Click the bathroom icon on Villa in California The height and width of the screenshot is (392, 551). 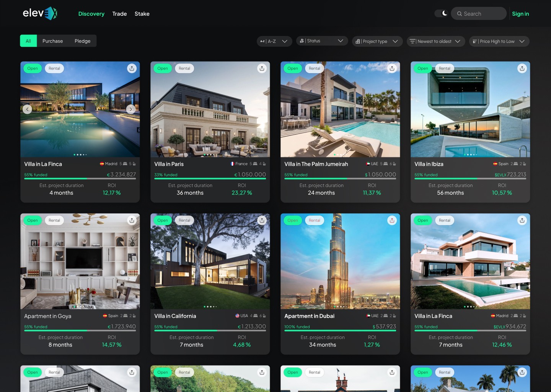coord(264,316)
